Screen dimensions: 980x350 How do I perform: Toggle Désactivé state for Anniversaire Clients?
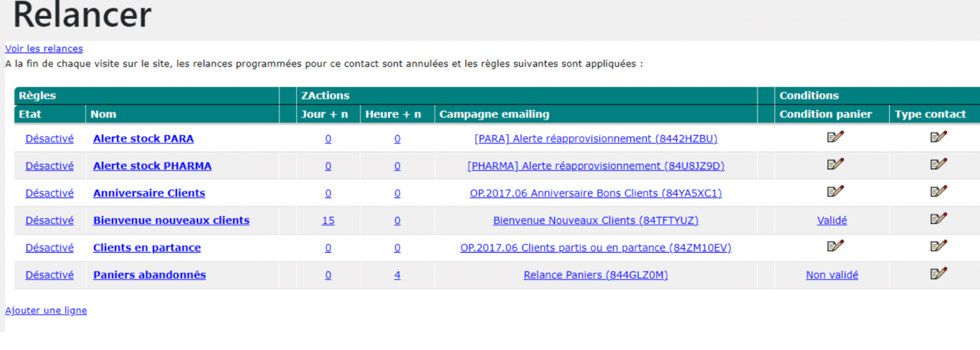50,193
